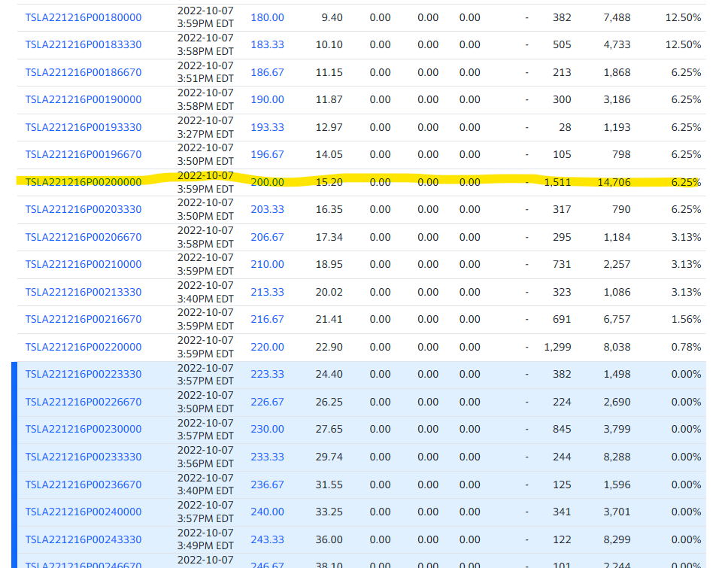Select the 230.00 strike link
The width and height of the screenshot is (728, 568).
(x=268, y=429)
